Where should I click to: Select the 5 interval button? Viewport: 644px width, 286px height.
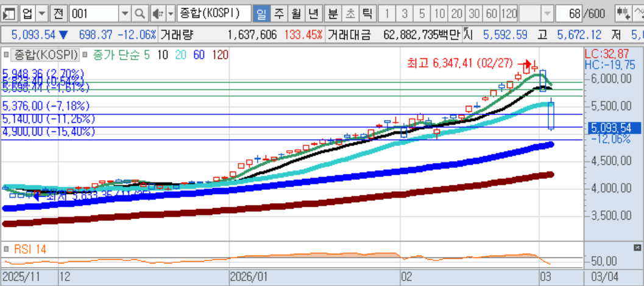point(422,14)
